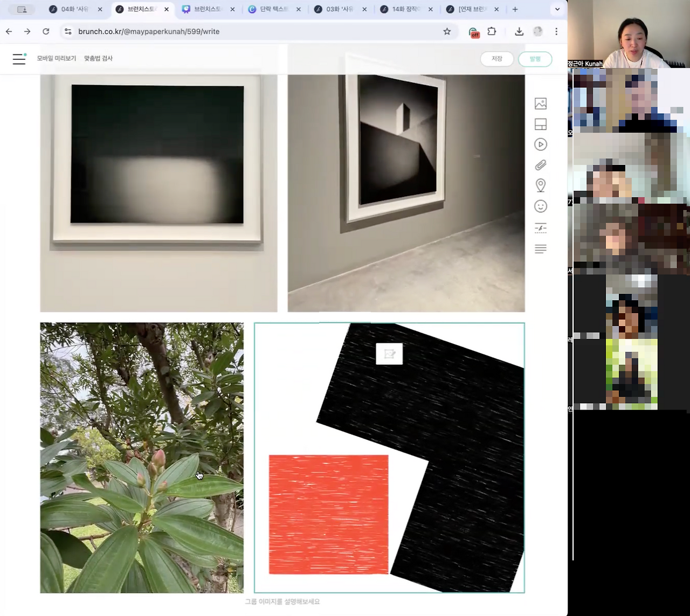Screen dimensions: 690x616
Task: Click the extension icon with the 'off' badge
Action: pyautogui.click(x=473, y=32)
